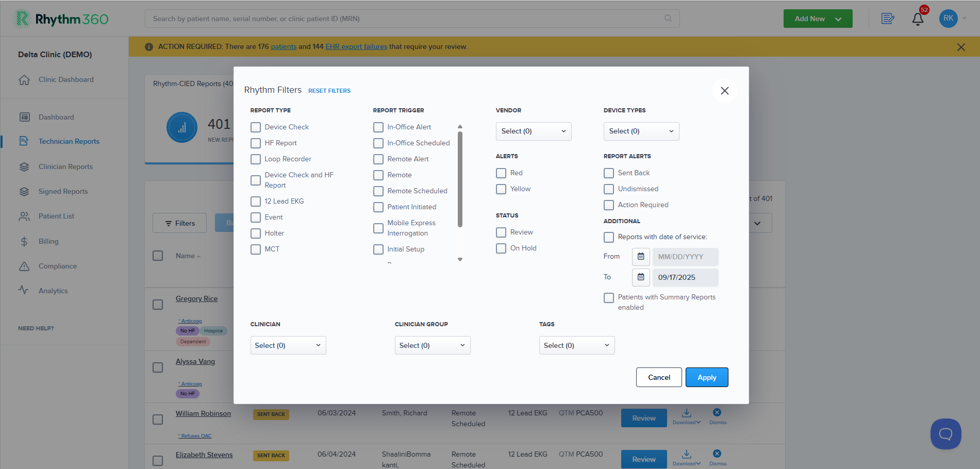Go to Technician Reports

coord(69,141)
